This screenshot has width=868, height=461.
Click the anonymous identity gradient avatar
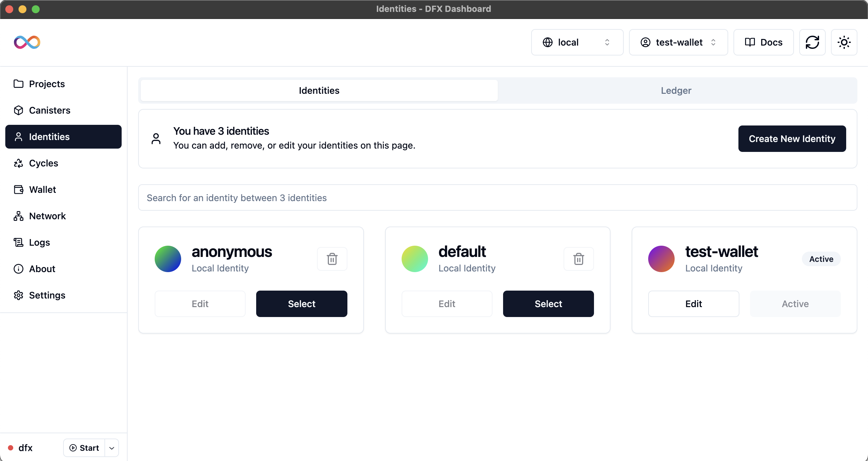click(168, 259)
